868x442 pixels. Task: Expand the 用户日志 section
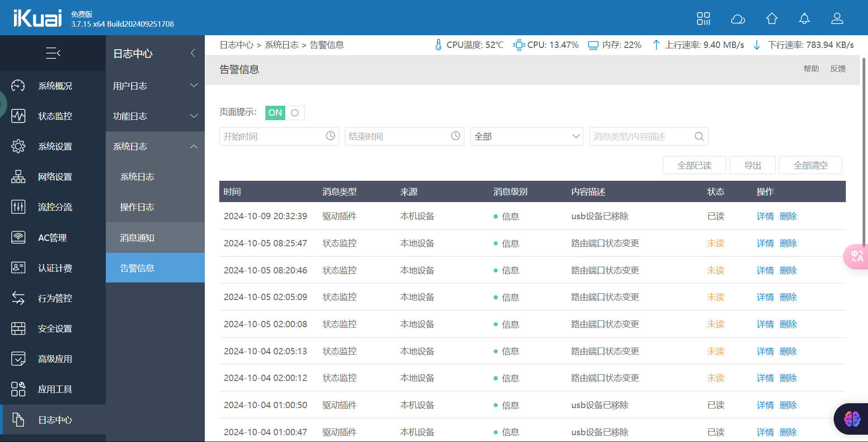tap(155, 86)
